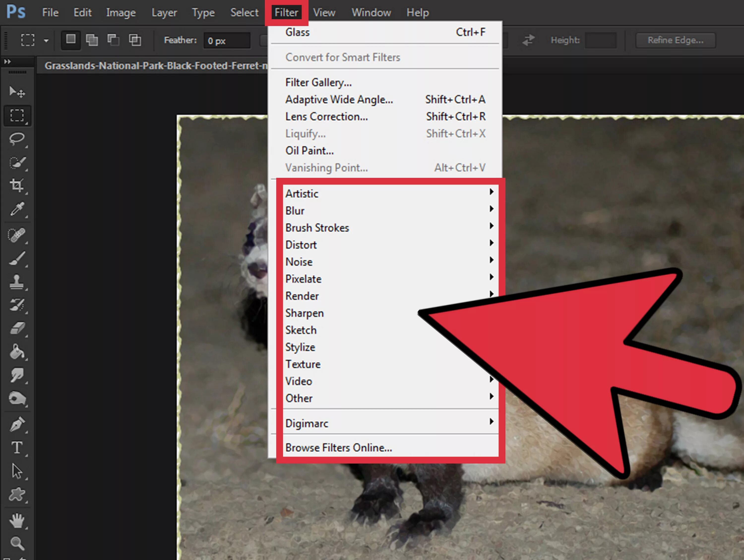Click the Feather value field
This screenshot has height=560, width=744.
(226, 41)
